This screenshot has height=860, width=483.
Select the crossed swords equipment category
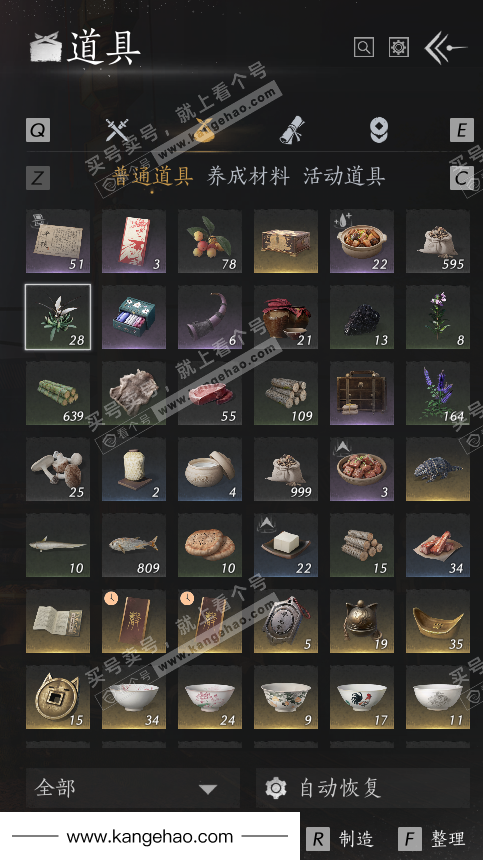[x=117, y=131]
